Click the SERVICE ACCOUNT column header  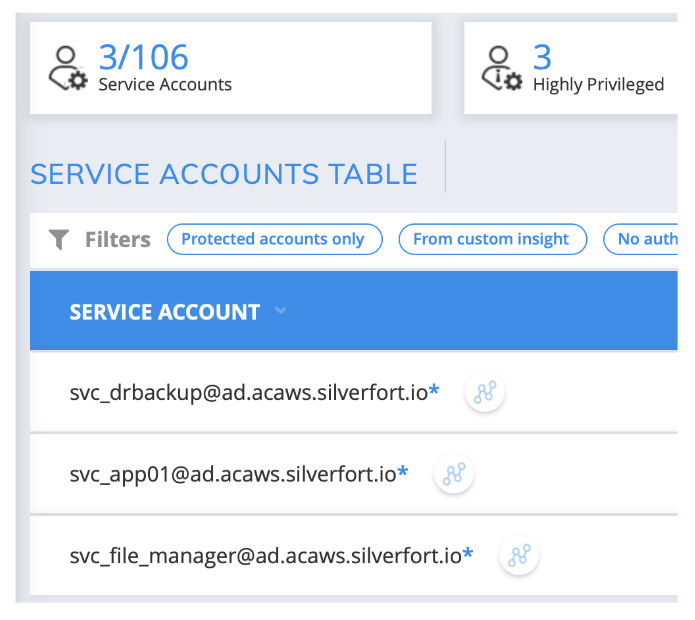click(x=164, y=312)
